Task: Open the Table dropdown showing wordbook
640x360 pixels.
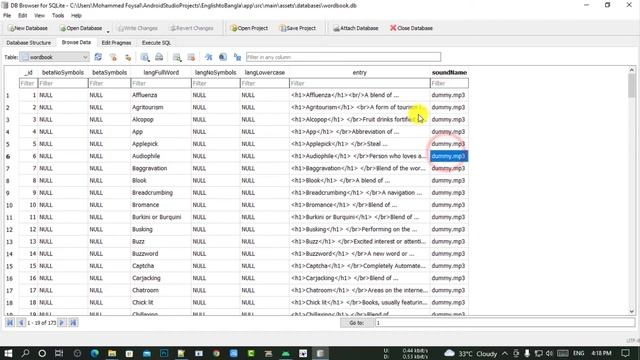Action: pyautogui.click(x=54, y=57)
